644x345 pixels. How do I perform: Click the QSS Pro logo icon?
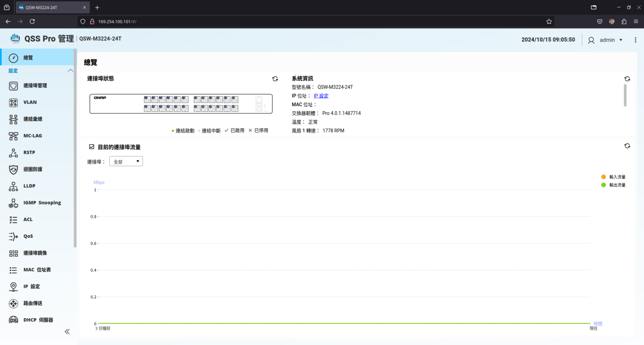15,39
